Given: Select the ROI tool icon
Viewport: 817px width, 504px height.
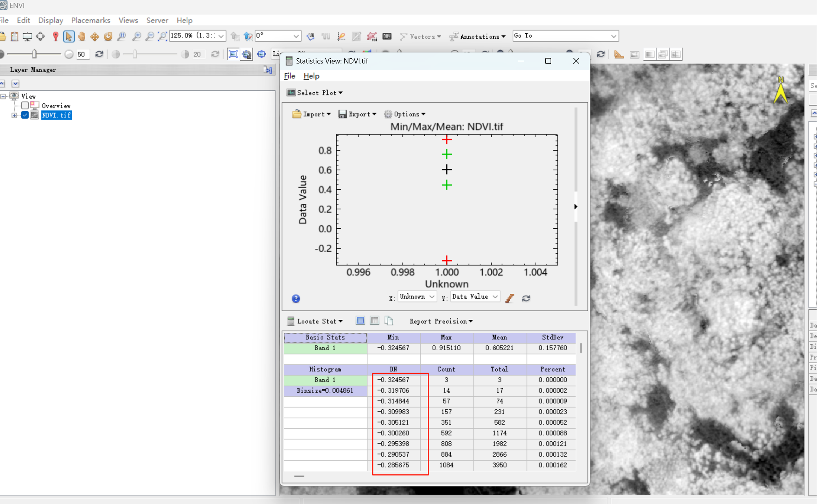Looking at the screenshot, I should pyautogui.click(x=372, y=36).
